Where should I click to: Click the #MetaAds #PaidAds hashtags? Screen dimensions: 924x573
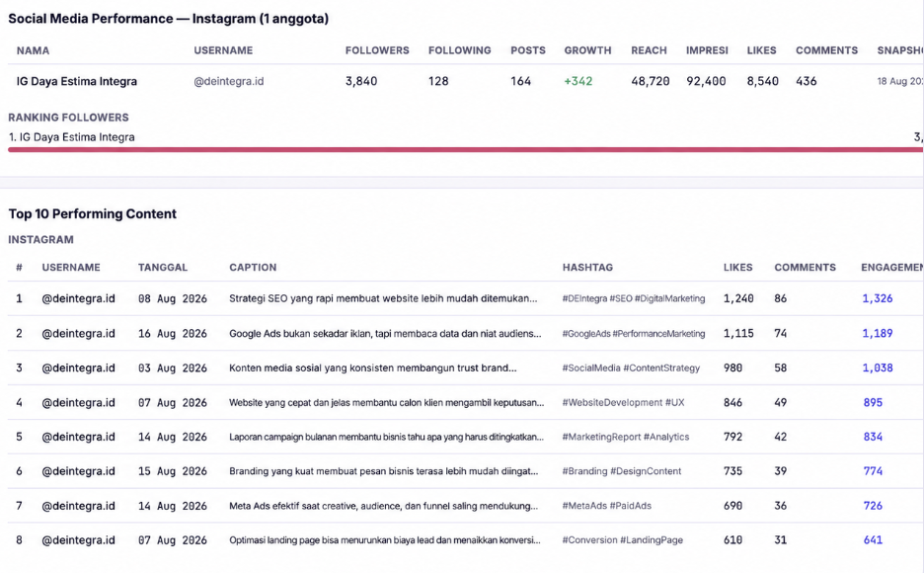[x=607, y=506]
